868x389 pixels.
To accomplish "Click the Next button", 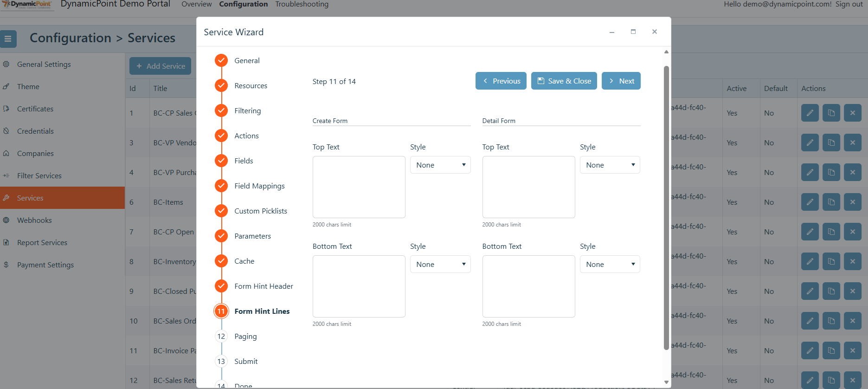I will pyautogui.click(x=621, y=81).
